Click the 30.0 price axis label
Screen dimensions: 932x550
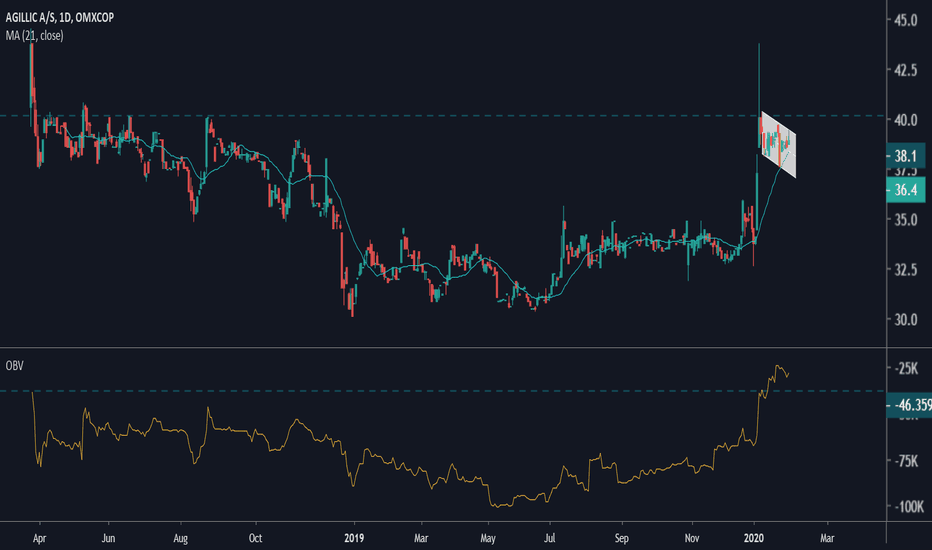pyautogui.click(x=906, y=319)
